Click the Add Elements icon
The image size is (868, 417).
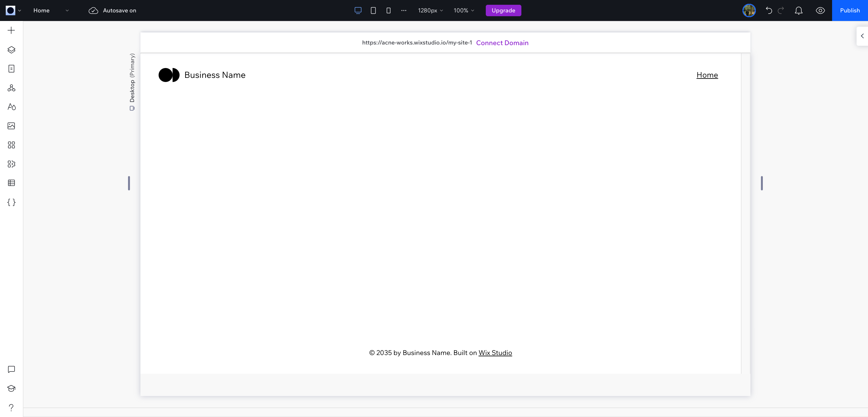click(12, 31)
